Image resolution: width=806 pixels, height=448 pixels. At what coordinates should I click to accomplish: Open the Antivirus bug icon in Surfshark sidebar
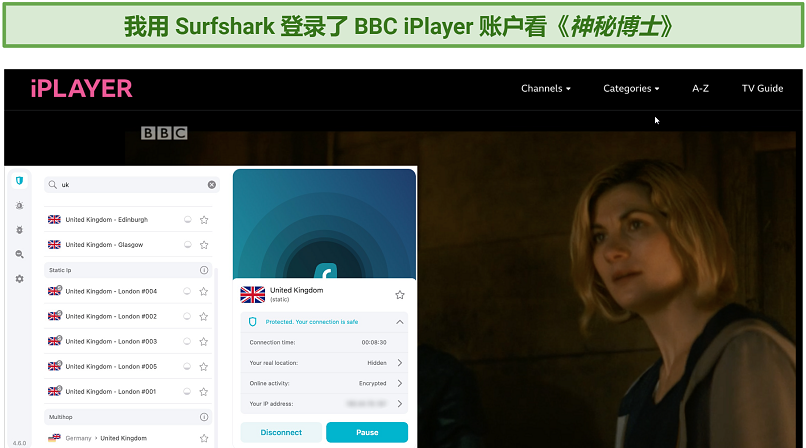pyautogui.click(x=20, y=230)
